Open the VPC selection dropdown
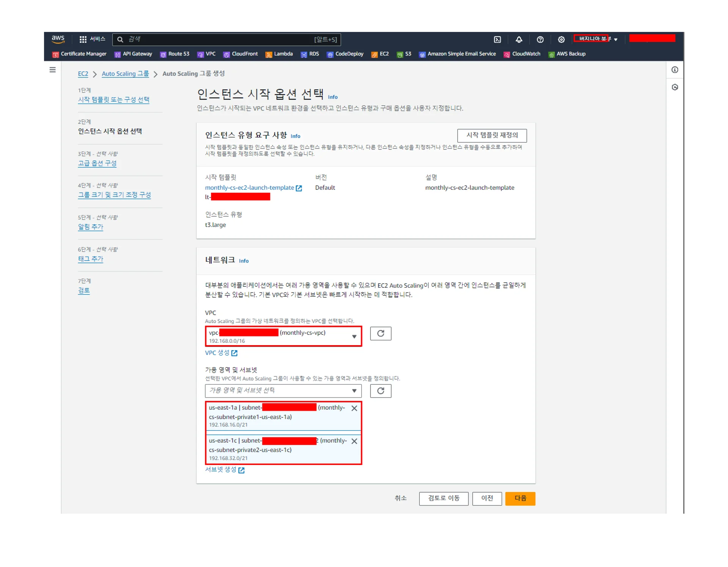The width and height of the screenshot is (728, 567). click(x=283, y=336)
